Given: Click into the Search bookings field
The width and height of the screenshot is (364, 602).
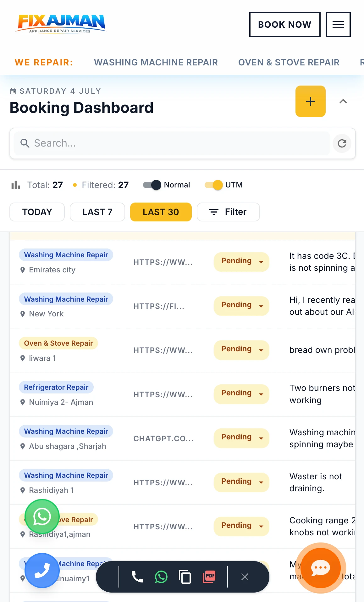Looking at the screenshot, I should tap(172, 143).
